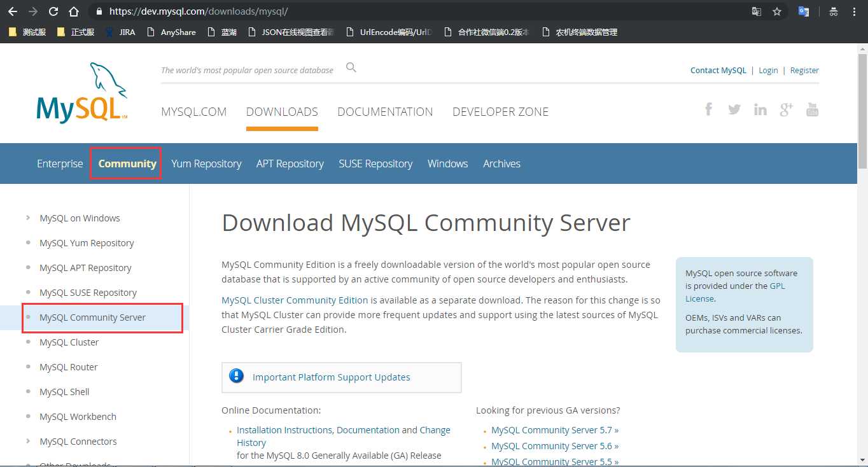This screenshot has height=467, width=868.
Task: Open the JIRA bookmark
Action: tap(120, 32)
